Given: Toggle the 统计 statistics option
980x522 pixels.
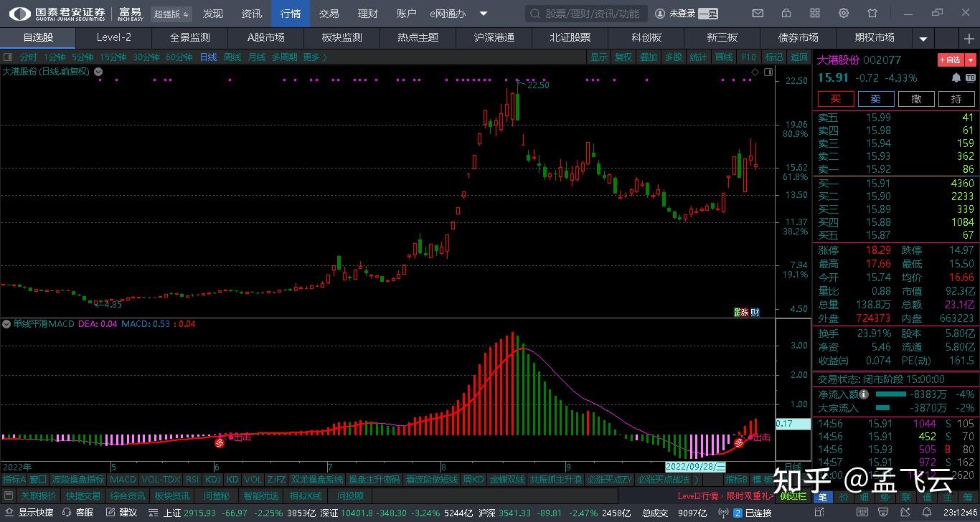Looking at the screenshot, I should [697, 57].
